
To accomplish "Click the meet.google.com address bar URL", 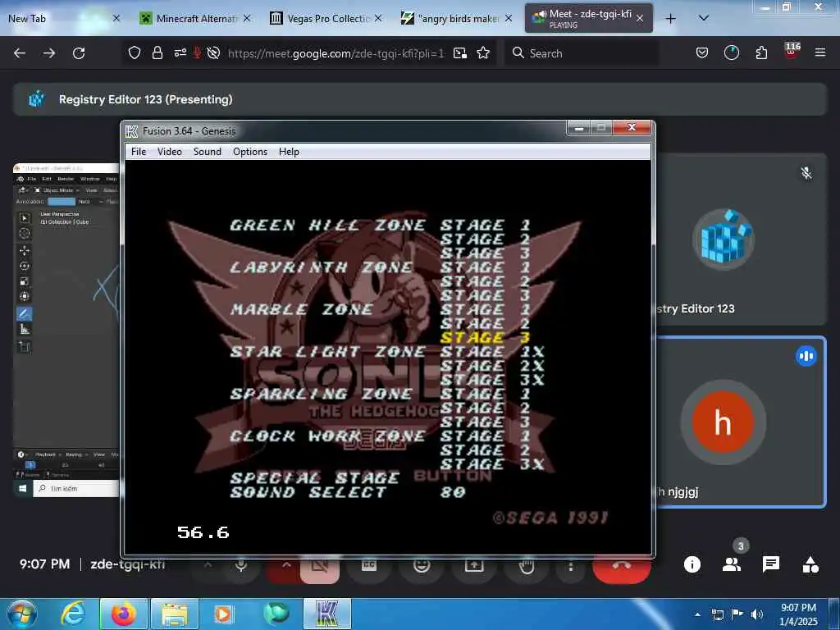I will click(336, 53).
